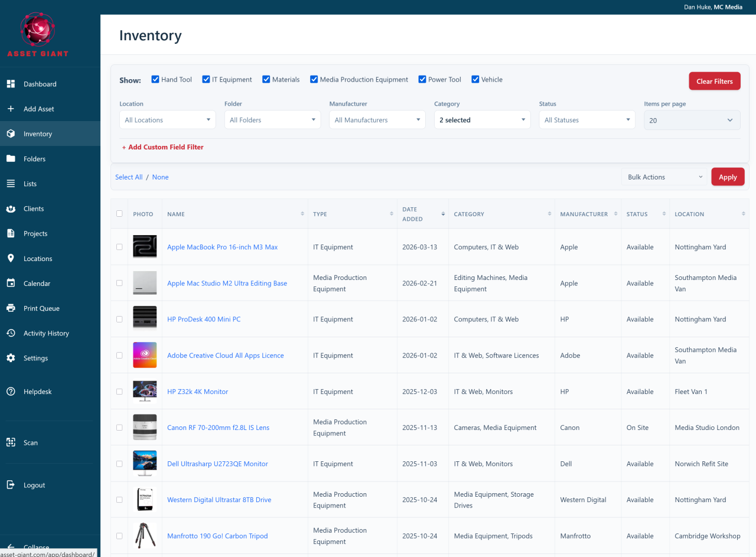756x557 pixels.
Task: Uncheck the Hand Tool filter checkbox
Action: (x=155, y=79)
